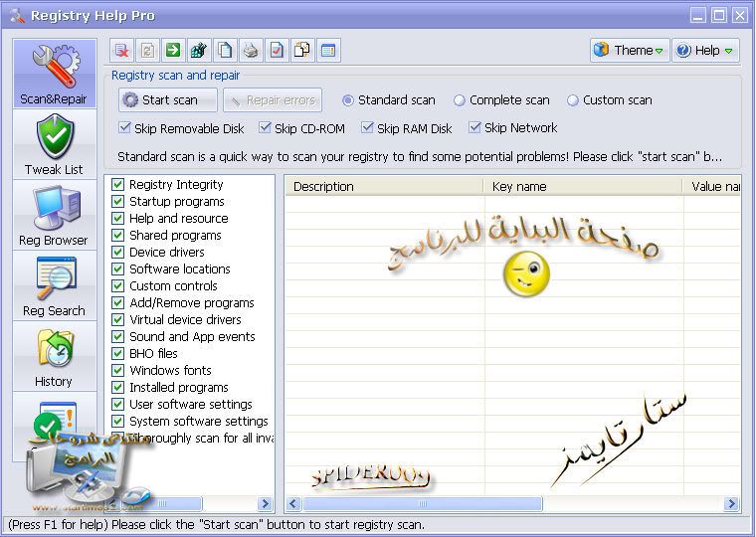Uncheck the Windows fonts checkbox
This screenshot has width=756, height=537.
(x=117, y=370)
